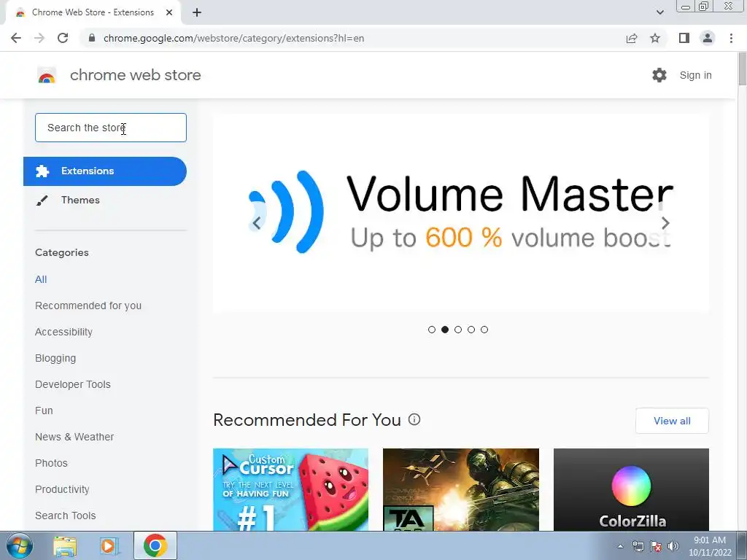747x560 pixels.
Task: Click the taskbar clock and date
Action: pyautogui.click(x=710, y=546)
